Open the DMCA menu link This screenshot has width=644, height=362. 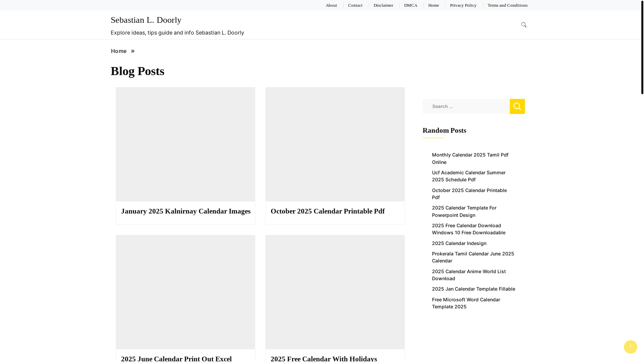411,5
